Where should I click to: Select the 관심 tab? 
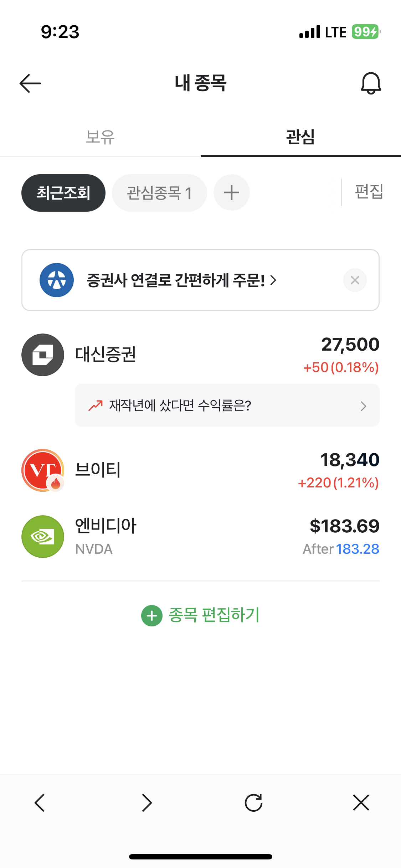click(x=300, y=137)
